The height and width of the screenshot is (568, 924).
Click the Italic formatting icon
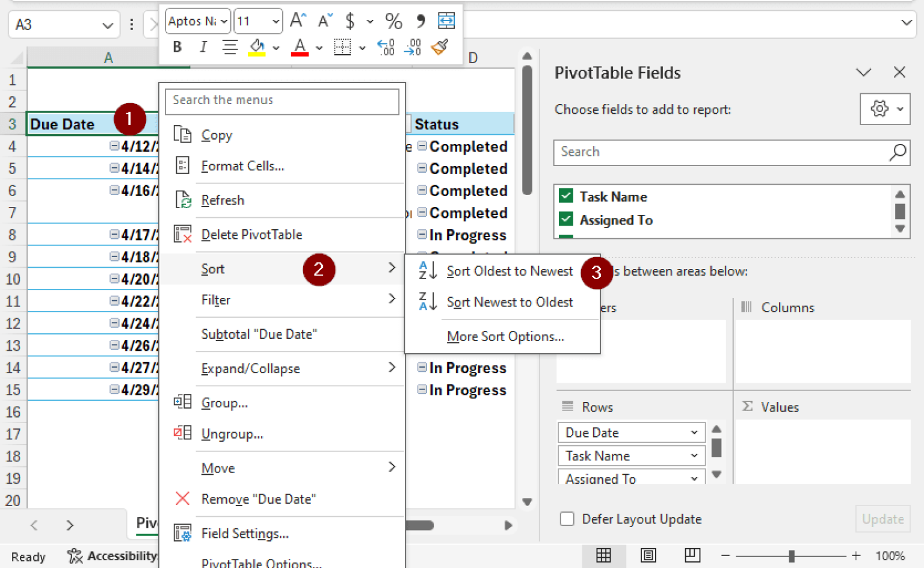click(203, 47)
